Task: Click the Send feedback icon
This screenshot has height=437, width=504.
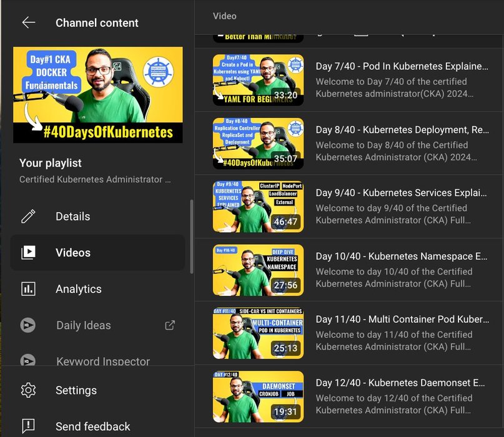Action: (x=28, y=426)
